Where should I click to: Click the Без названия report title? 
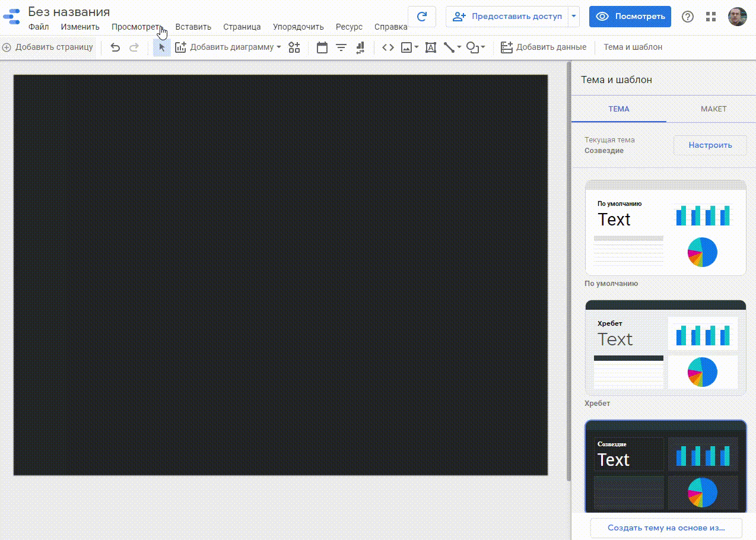click(69, 12)
